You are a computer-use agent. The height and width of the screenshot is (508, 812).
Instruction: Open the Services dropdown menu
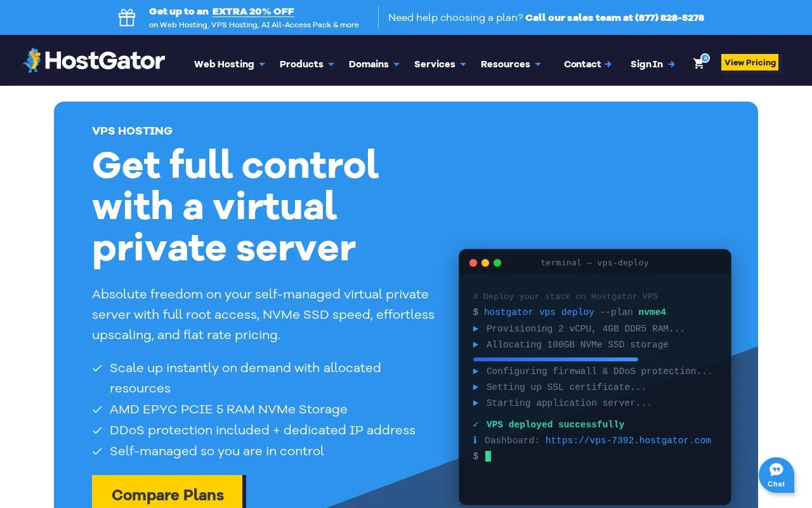pyautogui.click(x=440, y=64)
